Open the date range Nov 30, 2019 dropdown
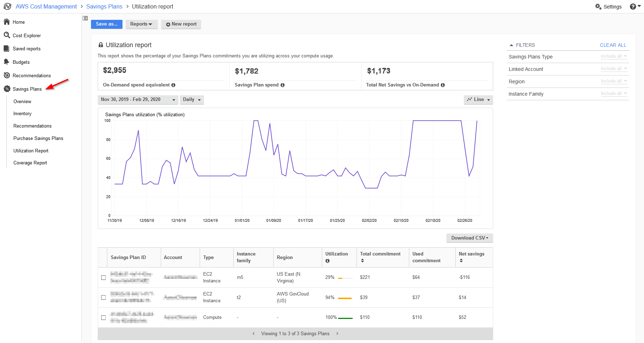This screenshot has height=343, width=644. 138,100
